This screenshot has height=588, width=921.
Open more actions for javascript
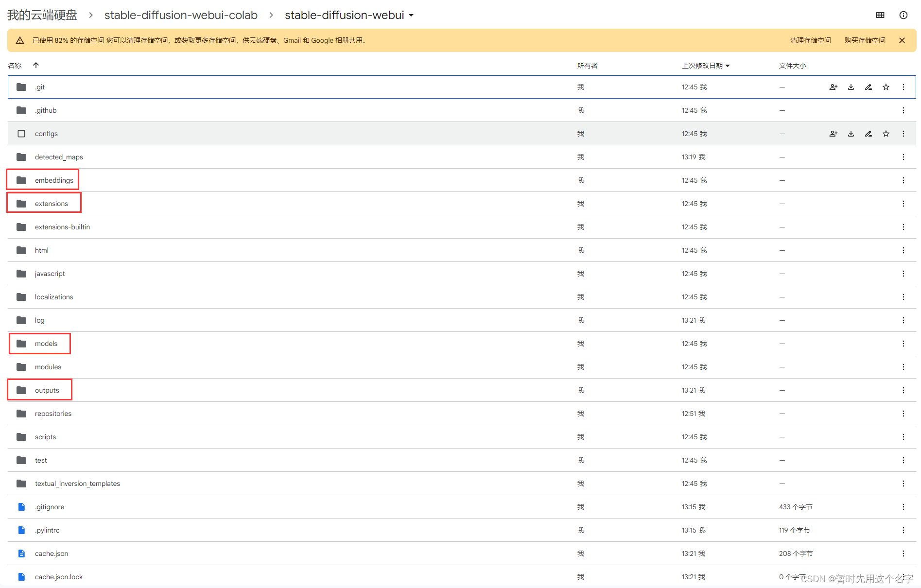[x=903, y=274]
